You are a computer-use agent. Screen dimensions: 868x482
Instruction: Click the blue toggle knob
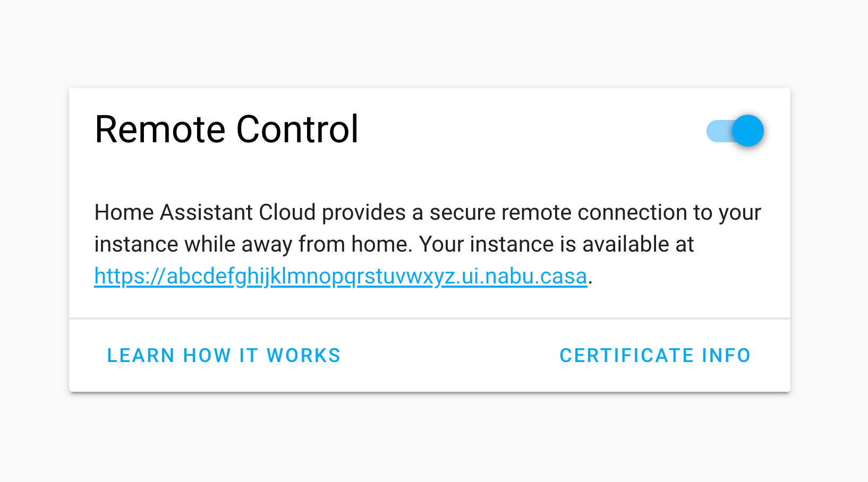coord(747,130)
